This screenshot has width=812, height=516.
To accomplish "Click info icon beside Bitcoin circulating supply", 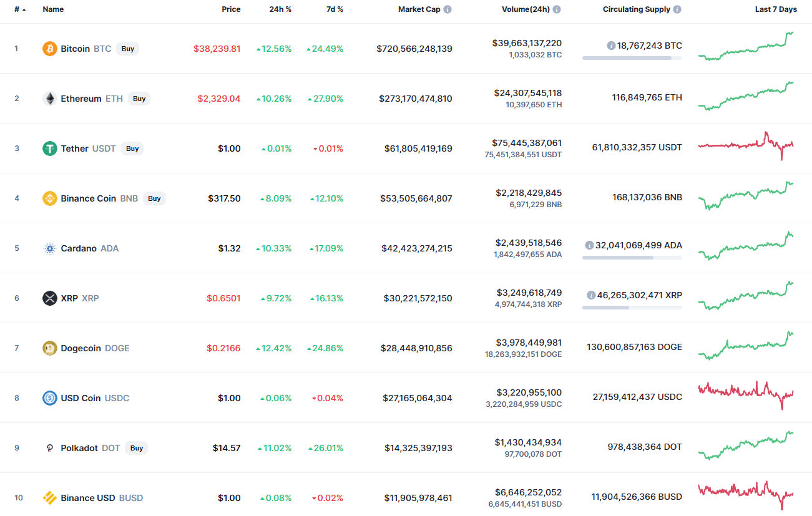I will [611, 46].
